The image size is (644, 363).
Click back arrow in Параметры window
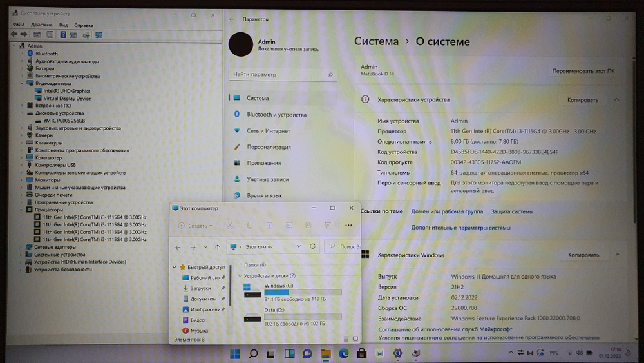click(232, 19)
